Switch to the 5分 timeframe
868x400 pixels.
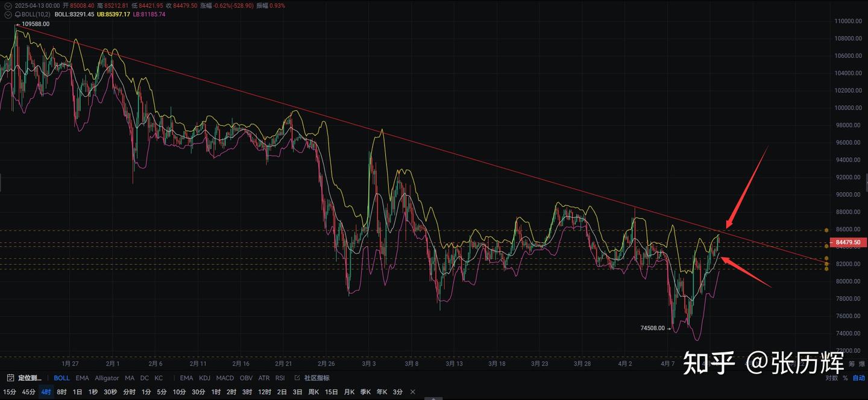tap(162, 392)
